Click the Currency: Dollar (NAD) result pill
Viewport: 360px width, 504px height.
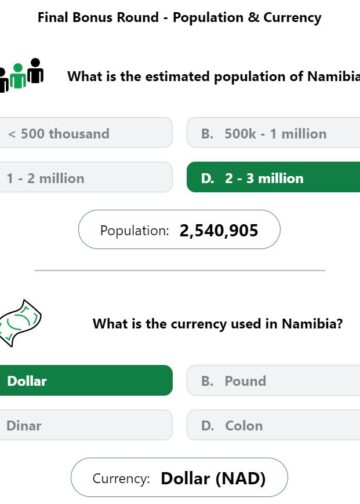pos(179,477)
